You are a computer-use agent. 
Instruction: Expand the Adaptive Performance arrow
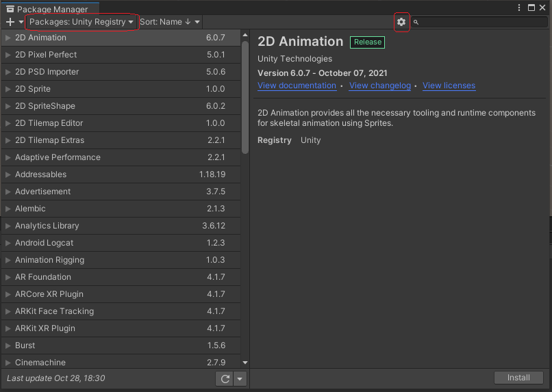pos(8,157)
